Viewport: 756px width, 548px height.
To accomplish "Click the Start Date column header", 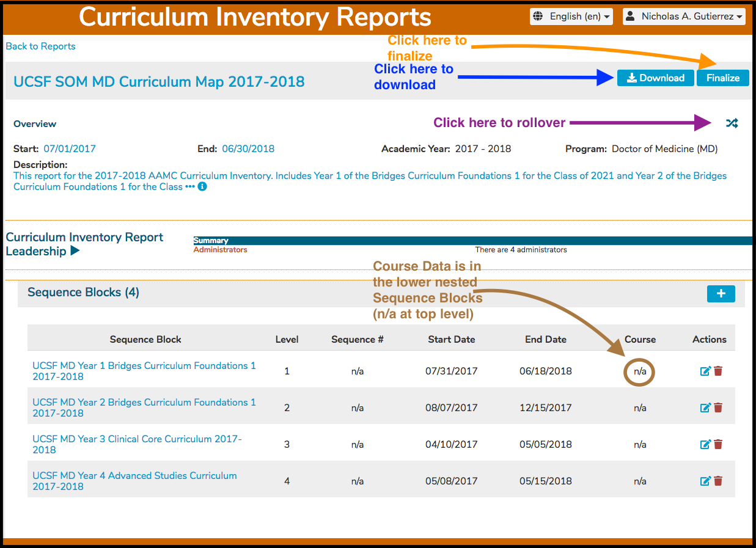I will [x=452, y=339].
